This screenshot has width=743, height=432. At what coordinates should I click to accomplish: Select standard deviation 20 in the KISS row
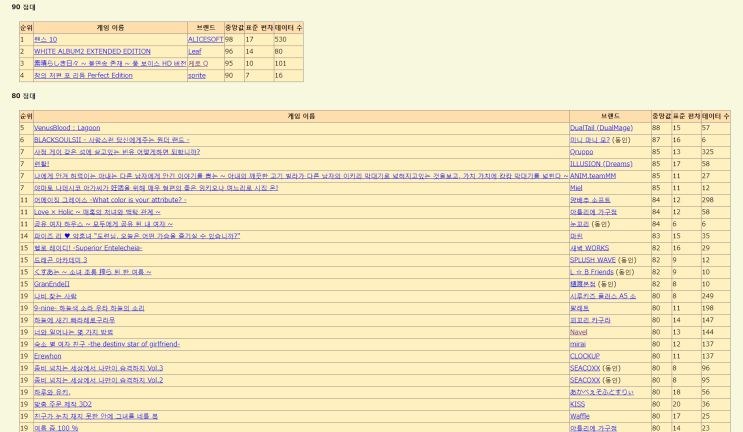[677, 404]
